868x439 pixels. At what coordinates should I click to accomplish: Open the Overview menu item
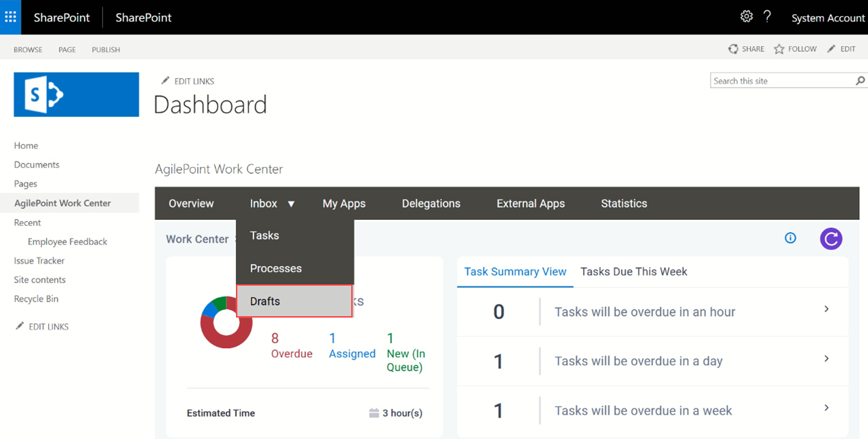click(x=191, y=204)
